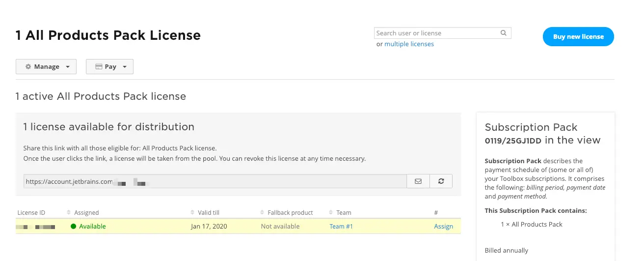Click the Not available fallback cell
Screen dimensions: 644x261
pos(280,227)
